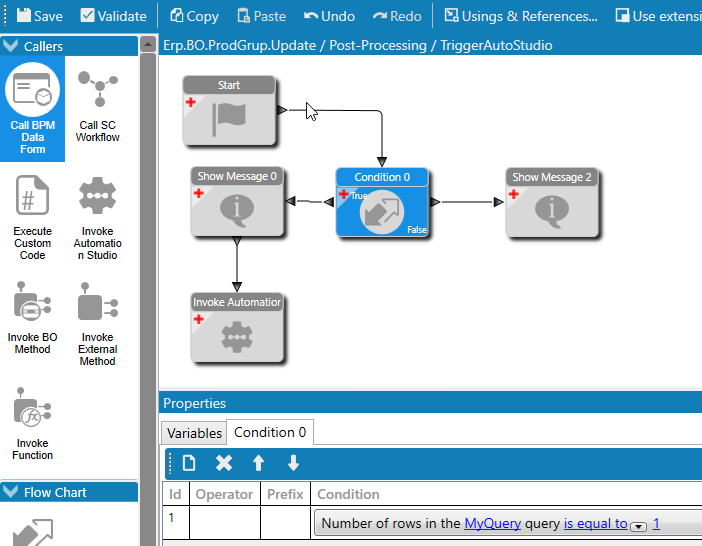Click the Id column header
The image size is (702, 546).
[176, 494]
